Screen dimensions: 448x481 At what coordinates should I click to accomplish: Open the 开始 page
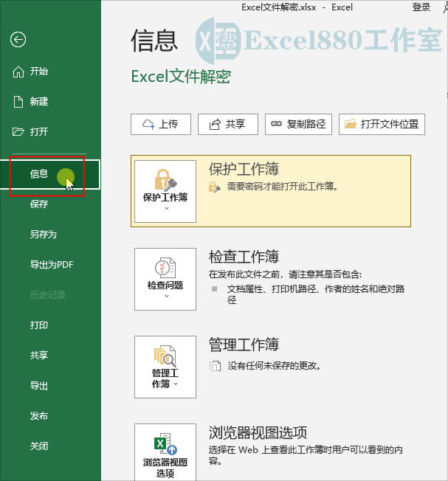click(x=39, y=72)
